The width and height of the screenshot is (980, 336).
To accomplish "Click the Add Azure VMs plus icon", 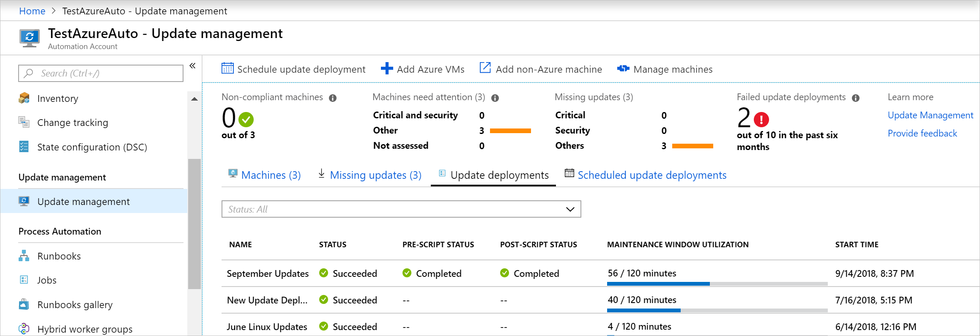I will tap(386, 68).
